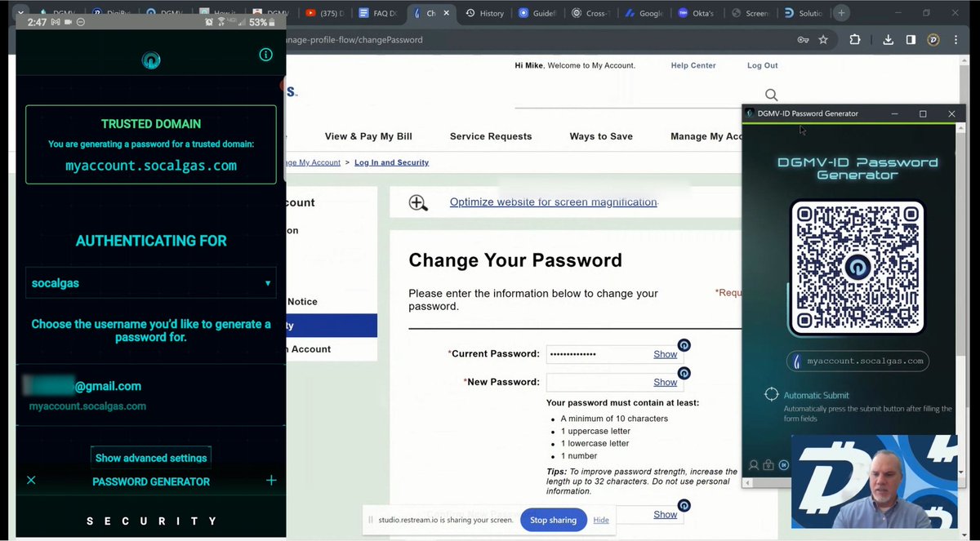This screenshot has width=980, height=541.
Task: Tap the myaccount.socalgas.com trusted domain text
Action: (x=151, y=166)
